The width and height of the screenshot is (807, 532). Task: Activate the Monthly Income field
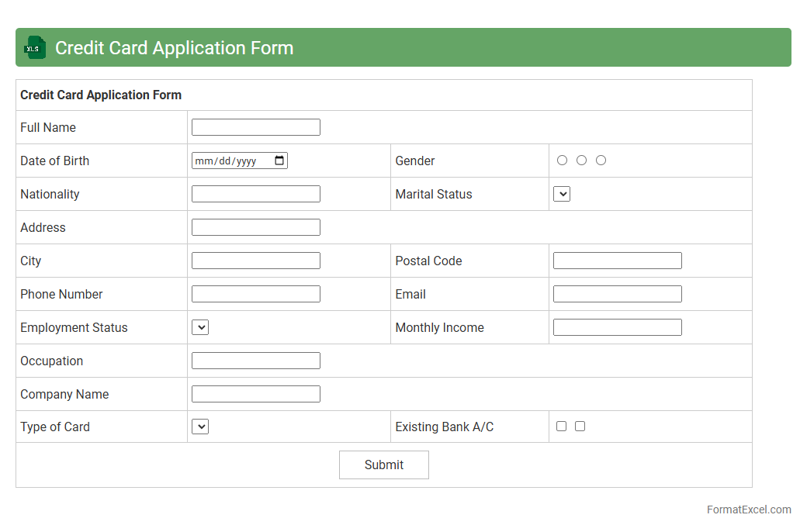point(617,327)
